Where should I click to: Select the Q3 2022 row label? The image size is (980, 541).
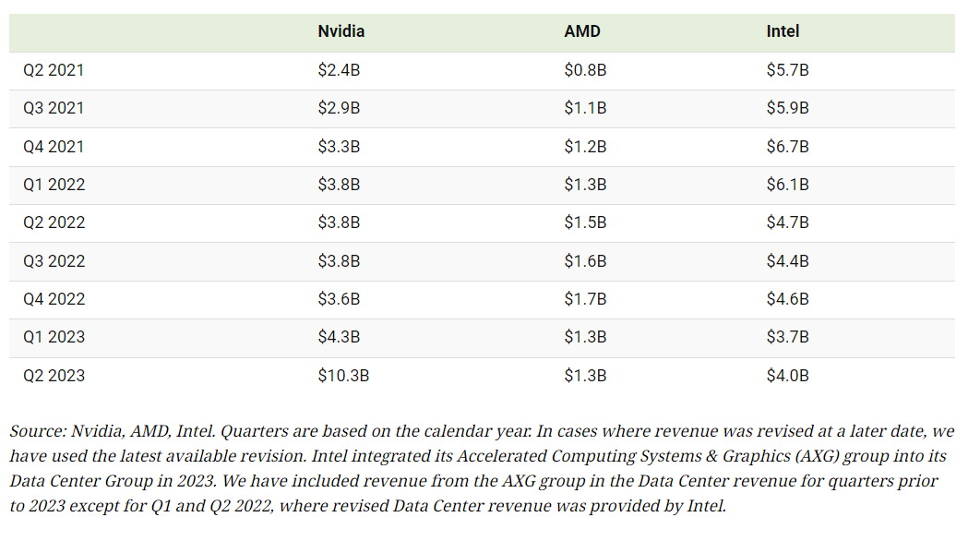(x=54, y=261)
